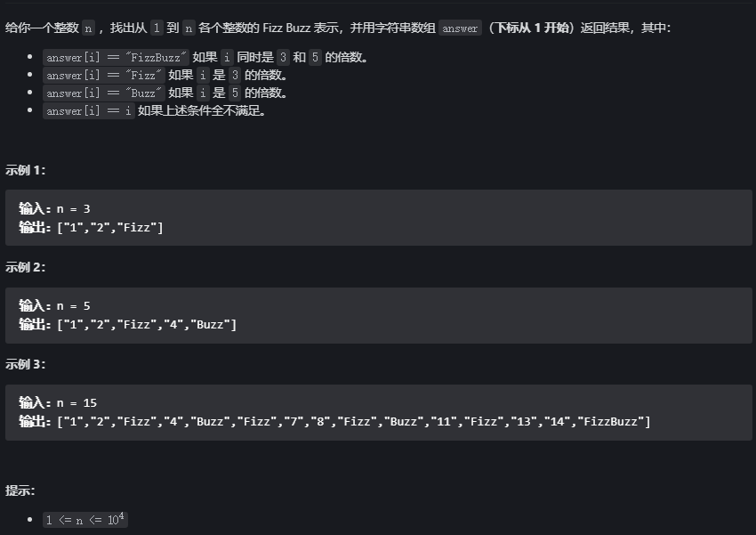Click the bold text 下标从 1 开始
The image size is (756, 535).
click(533, 28)
